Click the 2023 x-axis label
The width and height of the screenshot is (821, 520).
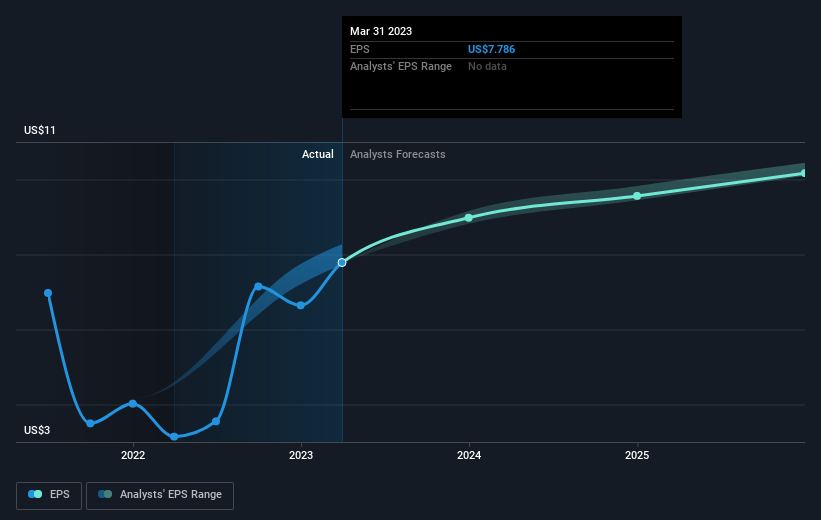click(x=301, y=455)
